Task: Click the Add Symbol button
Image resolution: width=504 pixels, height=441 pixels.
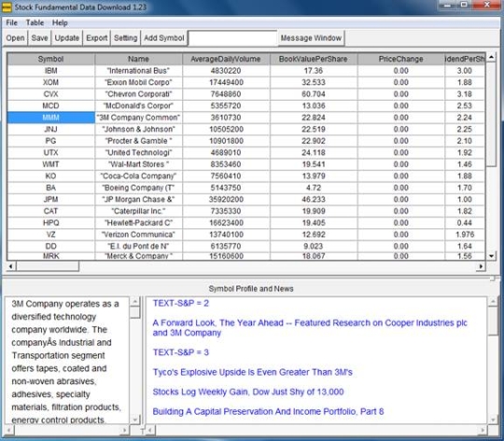Action: point(164,38)
